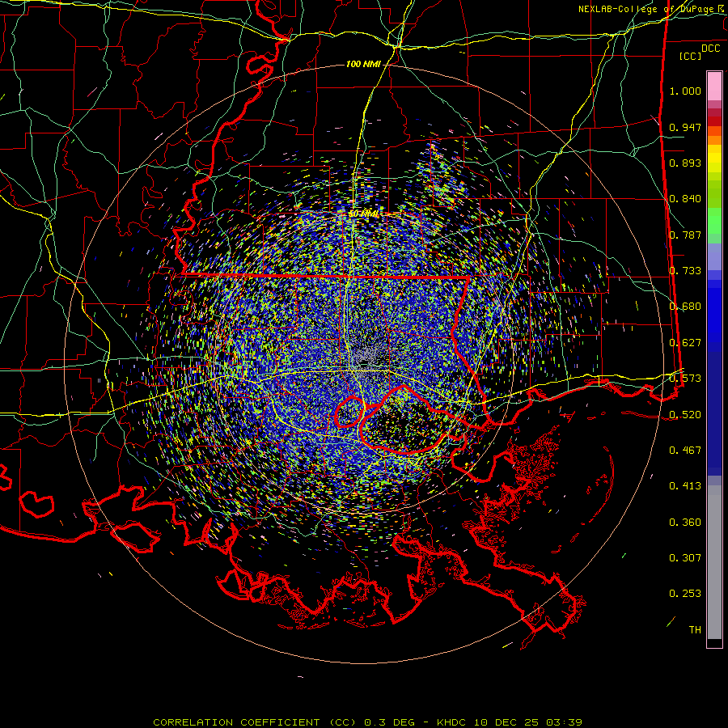
Task: Pick the red swatch in the color bar
Action: [x=714, y=121]
